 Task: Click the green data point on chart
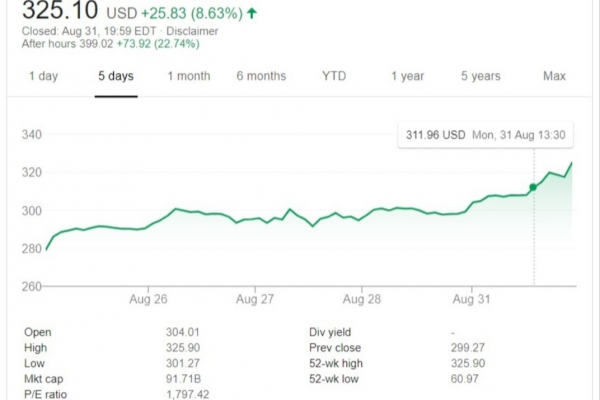(533, 187)
